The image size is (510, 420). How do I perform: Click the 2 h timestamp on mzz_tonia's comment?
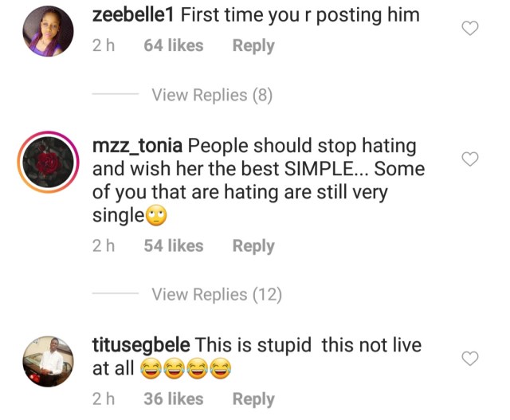pos(104,246)
